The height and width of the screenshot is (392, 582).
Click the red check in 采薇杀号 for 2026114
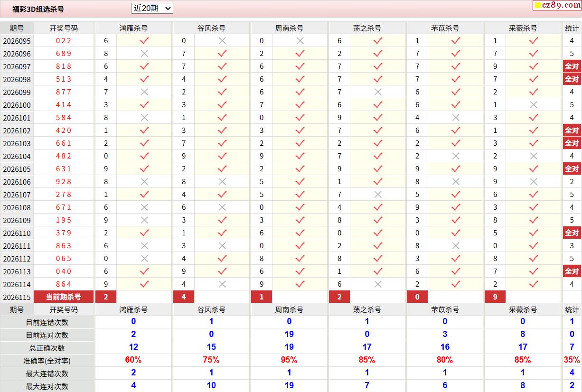click(x=534, y=284)
